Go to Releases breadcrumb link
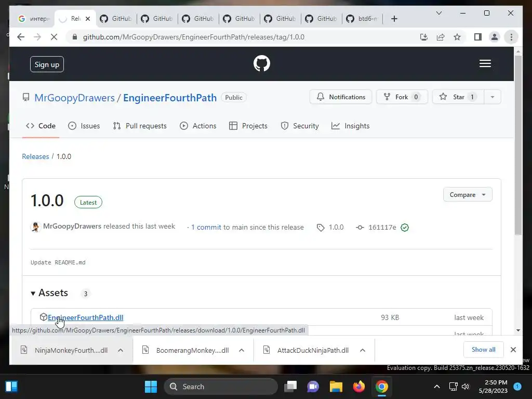The height and width of the screenshot is (399, 532). [35, 156]
